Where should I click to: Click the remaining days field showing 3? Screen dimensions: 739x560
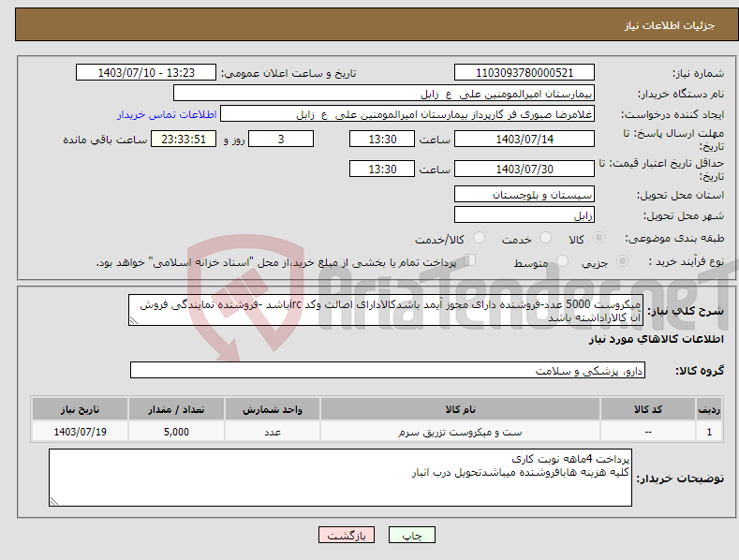pyautogui.click(x=281, y=139)
